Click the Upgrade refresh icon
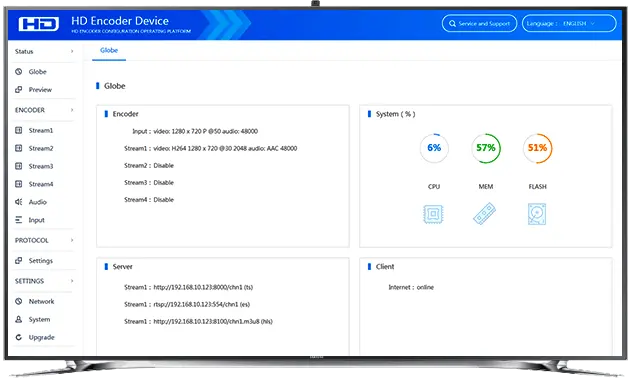The image size is (630, 380). point(18,337)
